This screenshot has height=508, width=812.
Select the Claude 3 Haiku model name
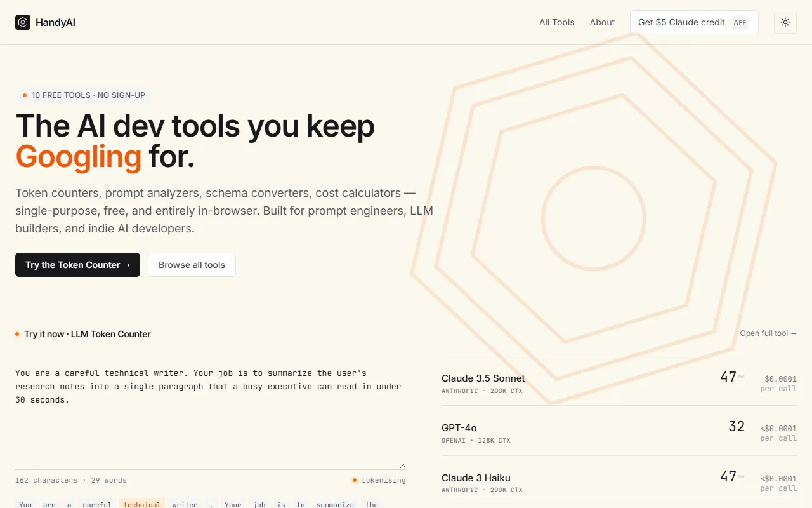476,478
